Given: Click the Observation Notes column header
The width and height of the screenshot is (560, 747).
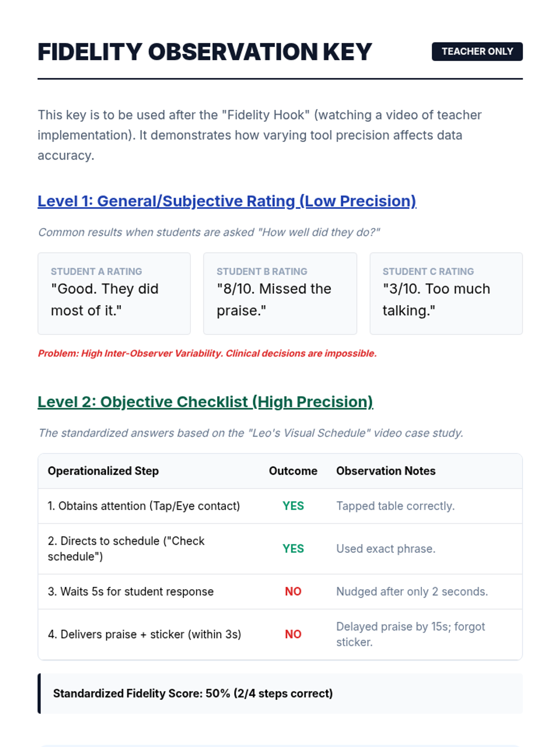Looking at the screenshot, I should 386,471.
